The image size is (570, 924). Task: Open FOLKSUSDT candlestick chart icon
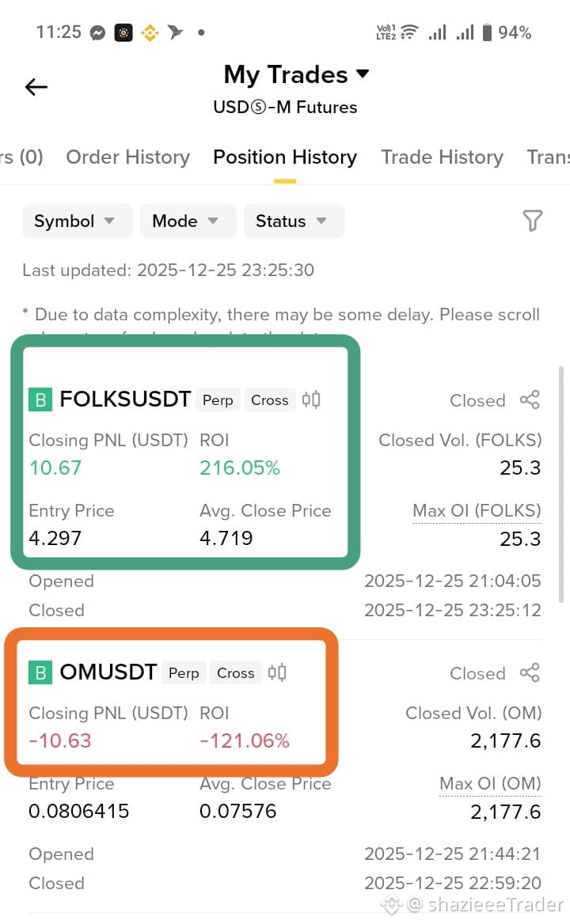tap(311, 400)
